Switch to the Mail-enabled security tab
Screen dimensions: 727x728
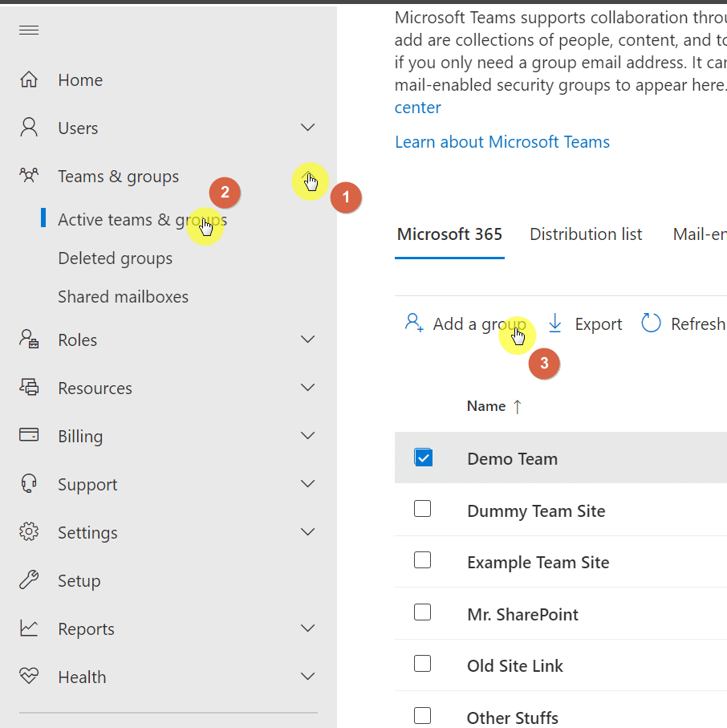(x=700, y=234)
